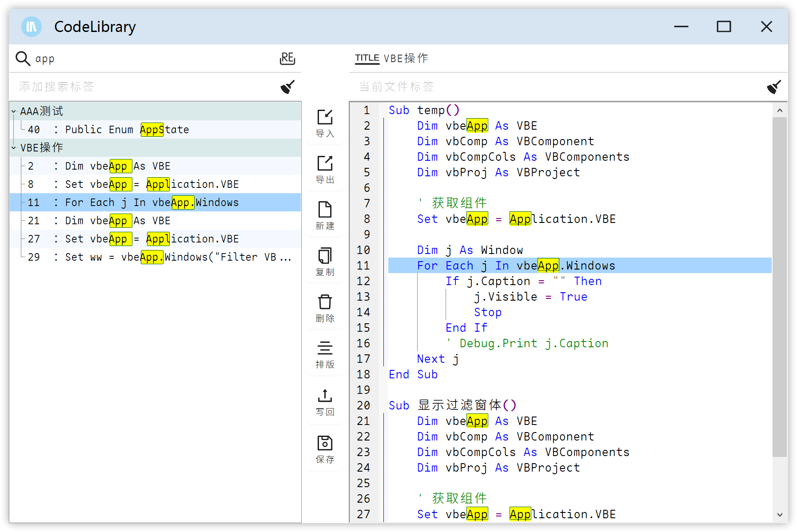
Task: Toggle regex search mode (RE)
Action: point(287,58)
